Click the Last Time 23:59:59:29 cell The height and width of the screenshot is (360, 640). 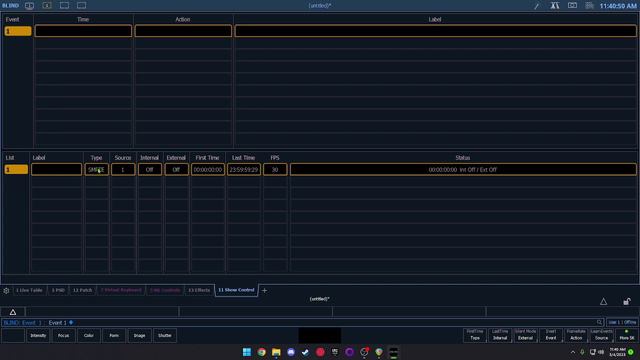tap(244, 169)
